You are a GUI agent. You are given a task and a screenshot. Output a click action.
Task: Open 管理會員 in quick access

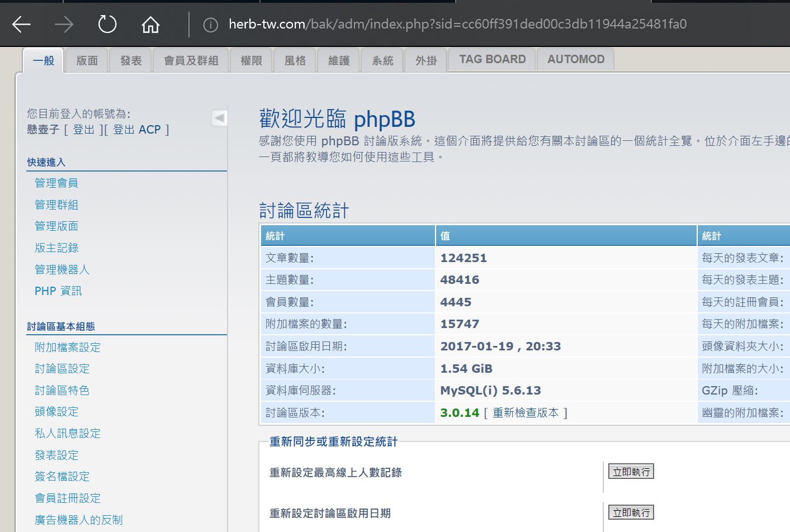click(56, 183)
